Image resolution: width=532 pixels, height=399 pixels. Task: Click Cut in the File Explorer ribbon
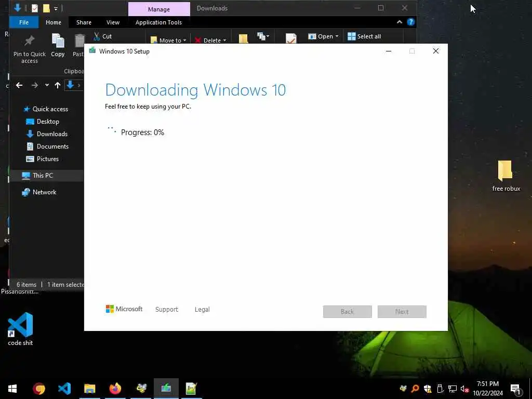[x=102, y=36]
